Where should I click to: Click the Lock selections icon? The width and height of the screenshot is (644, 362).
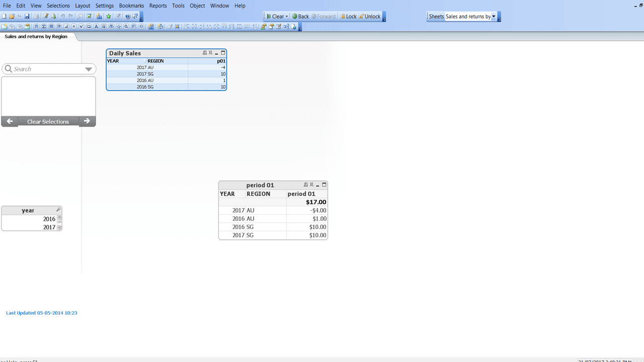tap(349, 17)
